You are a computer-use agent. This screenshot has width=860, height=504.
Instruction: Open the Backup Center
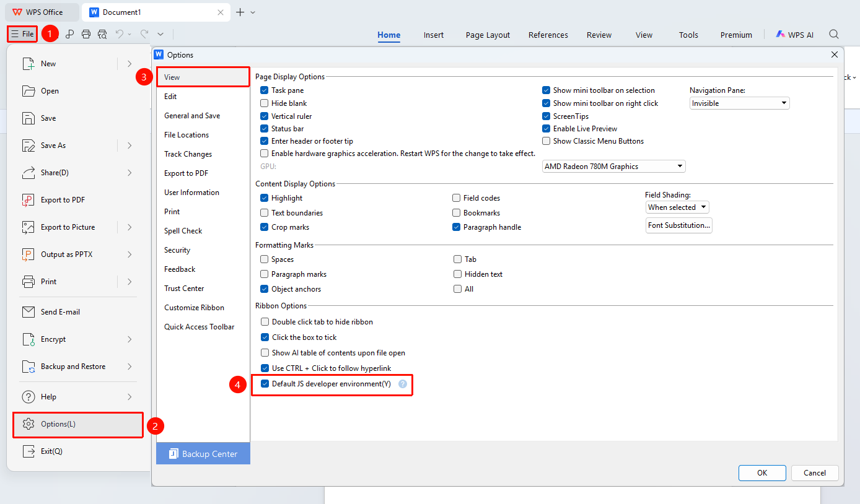tap(203, 454)
